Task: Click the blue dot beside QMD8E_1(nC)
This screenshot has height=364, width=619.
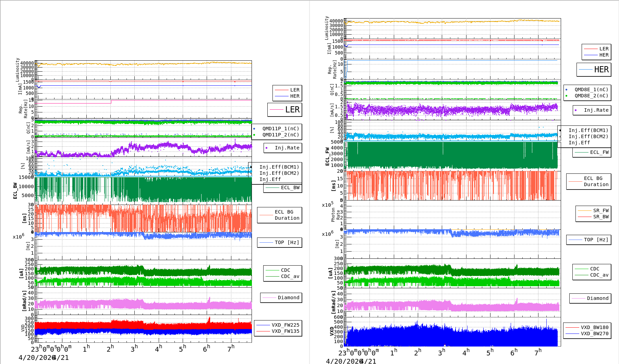Action: (566, 90)
